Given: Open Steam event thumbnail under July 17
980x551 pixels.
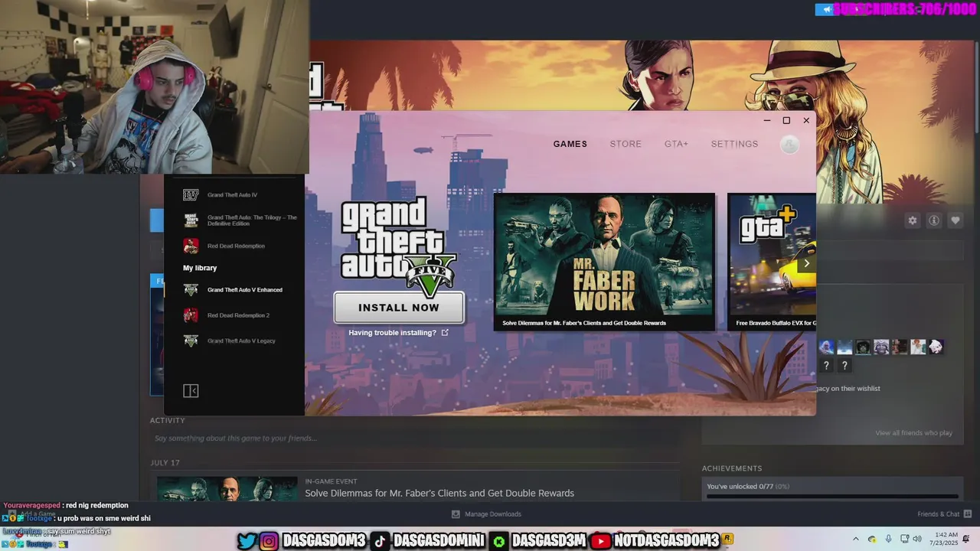Looking at the screenshot, I should point(227,489).
